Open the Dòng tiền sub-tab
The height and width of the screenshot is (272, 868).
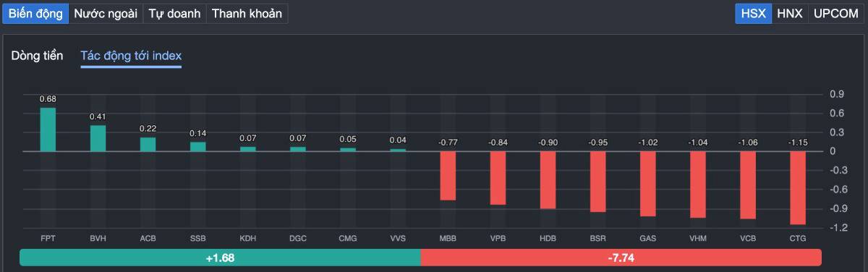[37, 56]
